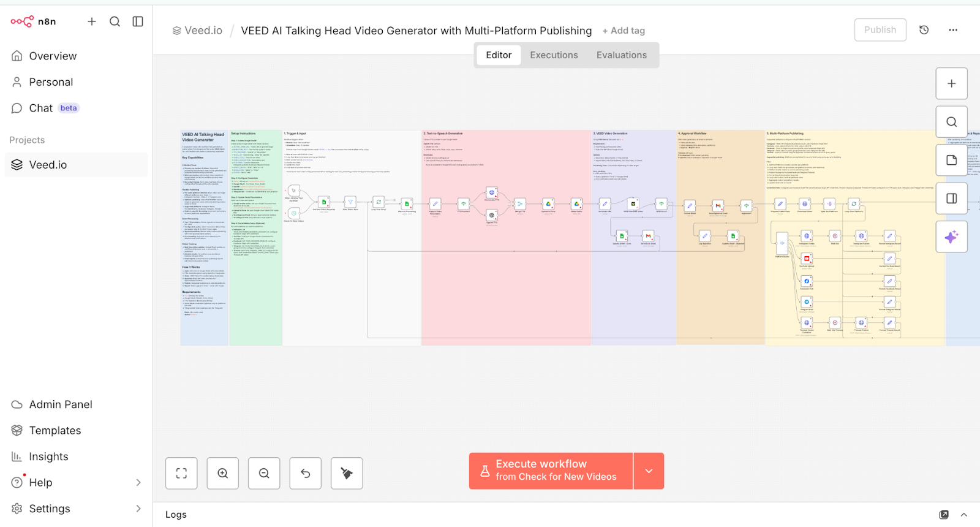
Task: Tidy up the workflow nodes
Action: [x=347, y=473]
